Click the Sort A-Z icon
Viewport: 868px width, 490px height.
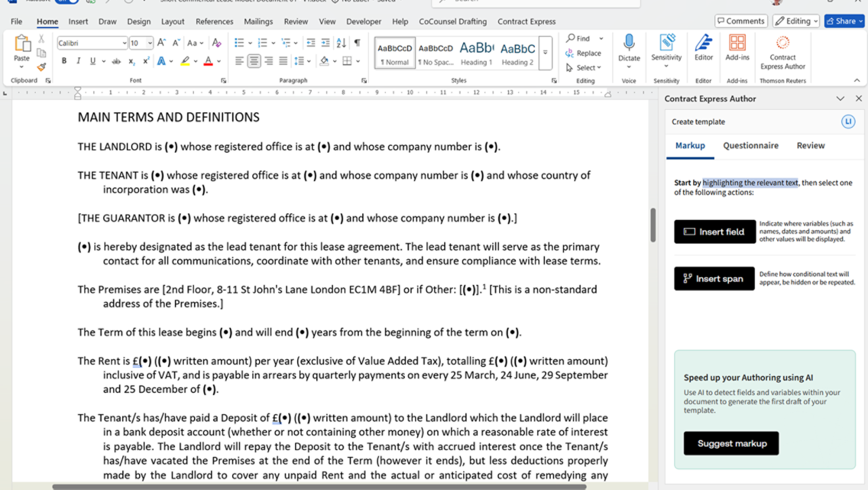[x=340, y=43]
